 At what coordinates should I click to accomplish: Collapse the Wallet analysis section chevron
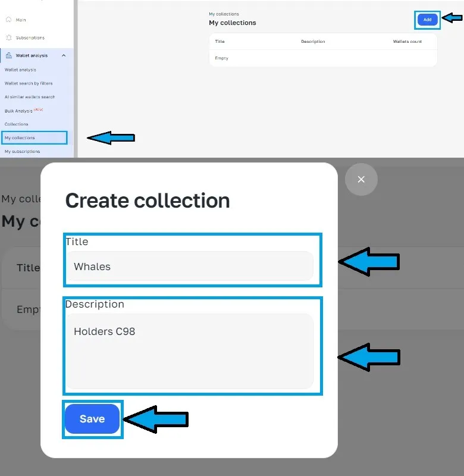click(64, 55)
